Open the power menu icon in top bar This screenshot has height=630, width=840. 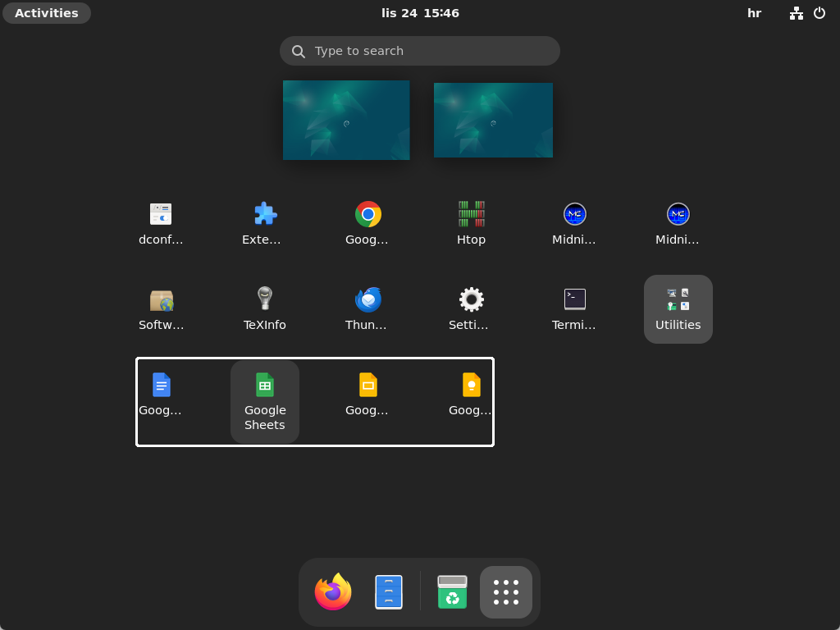click(x=819, y=13)
